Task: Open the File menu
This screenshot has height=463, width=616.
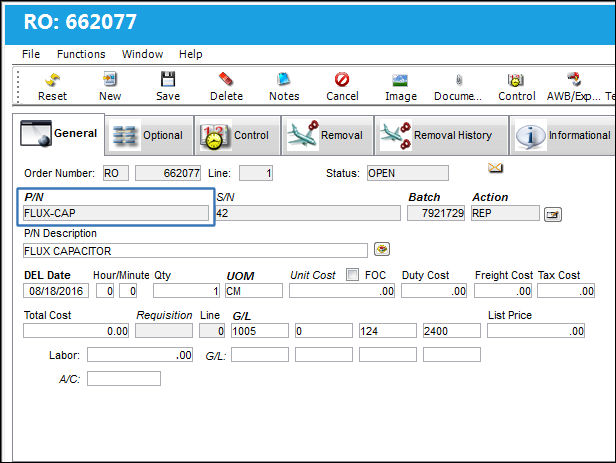Action: (31, 54)
